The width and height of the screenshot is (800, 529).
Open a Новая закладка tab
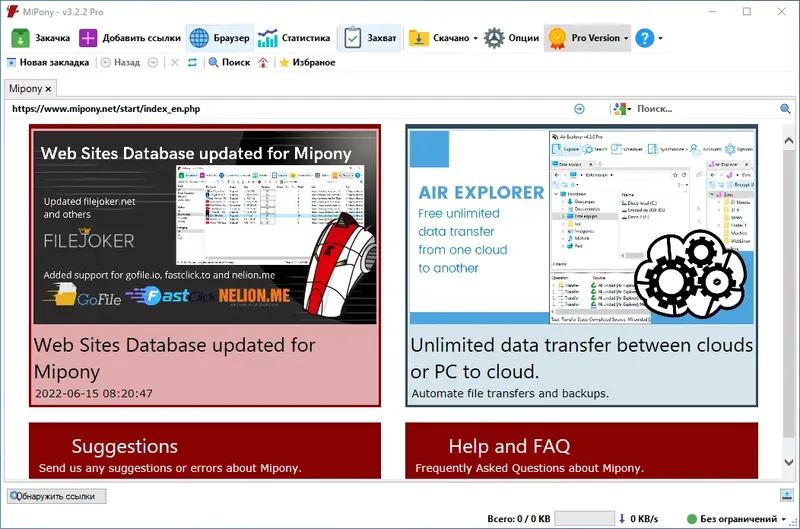[x=48, y=63]
